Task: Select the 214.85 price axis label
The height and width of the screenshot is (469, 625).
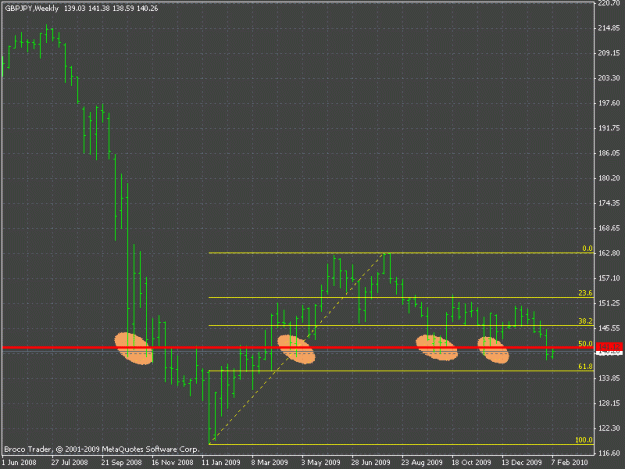Action: (609, 28)
